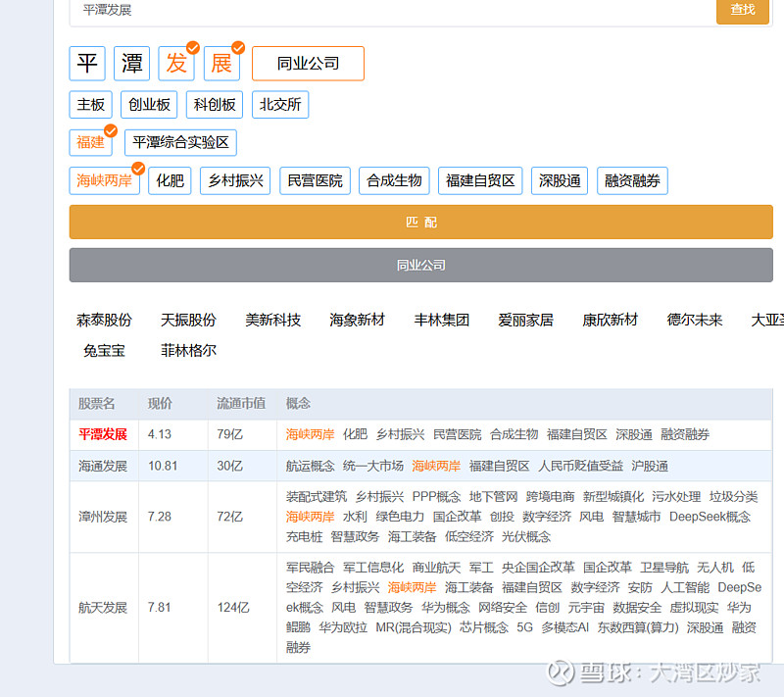Deselect the checked 展 character tag

point(221,64)
